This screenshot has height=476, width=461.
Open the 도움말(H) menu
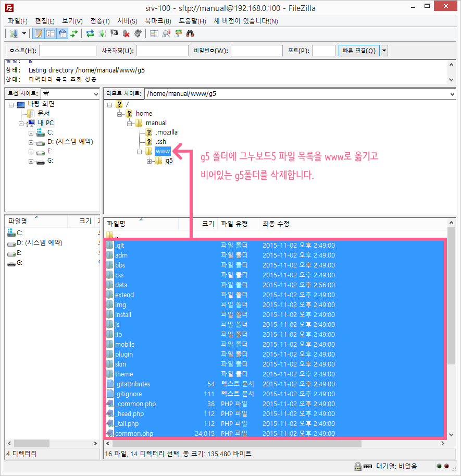pyautogui.click(x=192, y=21)
